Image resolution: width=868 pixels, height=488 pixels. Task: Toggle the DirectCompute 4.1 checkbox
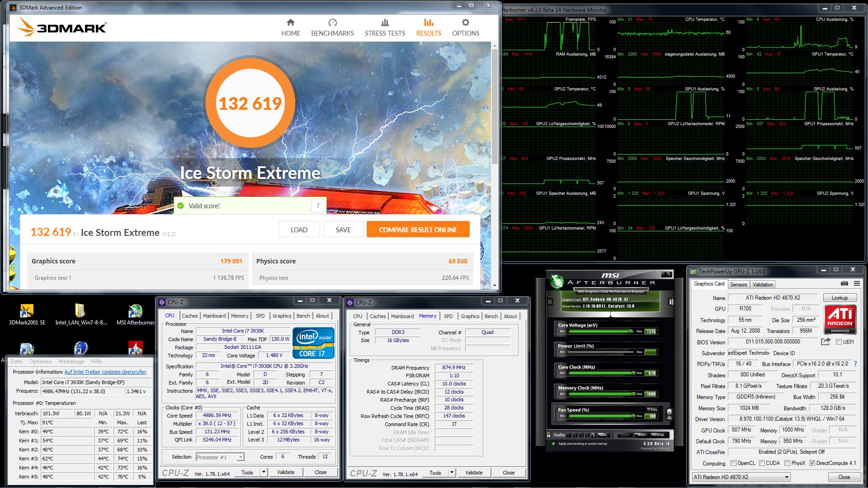pos(812,463)
